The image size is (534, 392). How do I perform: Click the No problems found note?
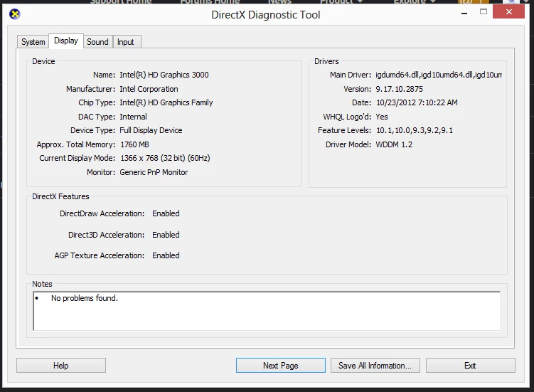[x=85, y=298]
